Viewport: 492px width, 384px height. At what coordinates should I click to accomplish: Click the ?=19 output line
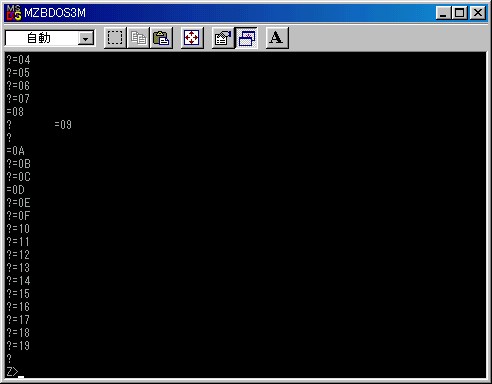[18, 346]
